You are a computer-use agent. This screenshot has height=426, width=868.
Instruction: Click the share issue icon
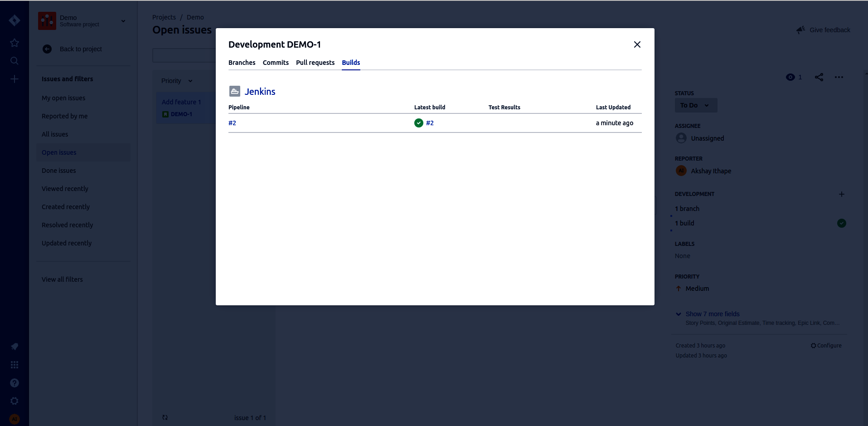click(819, 77)
